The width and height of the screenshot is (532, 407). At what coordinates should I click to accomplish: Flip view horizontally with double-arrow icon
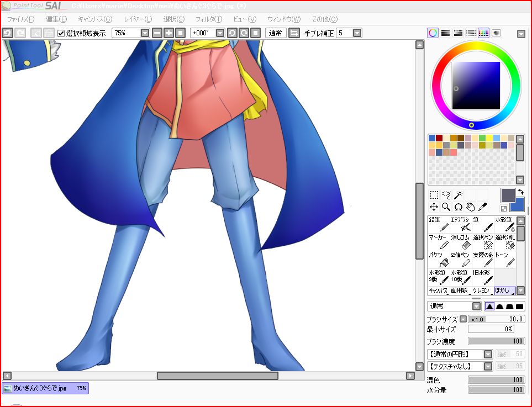tap(294, 33)
